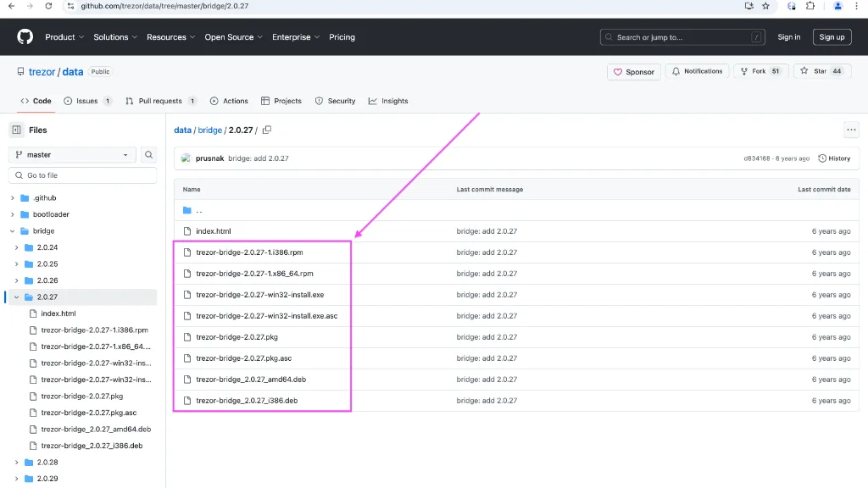Expand the 2.0.26 folder chevron
This screenshot has height=488, width=868.
17,280
